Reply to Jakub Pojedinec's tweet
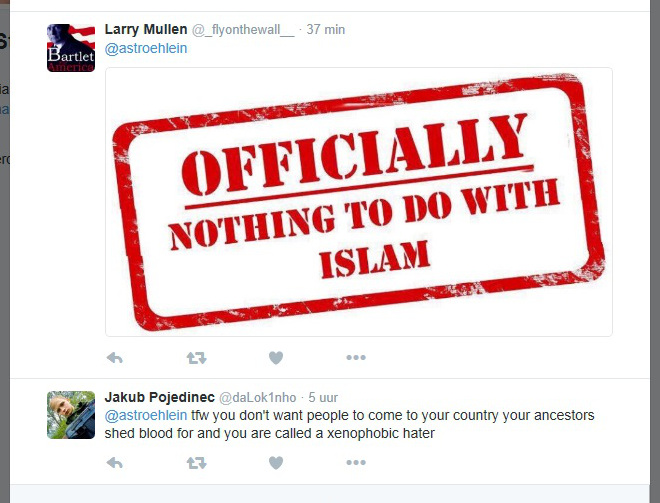This screenshot has width=660, height=503. pos(114,463)
